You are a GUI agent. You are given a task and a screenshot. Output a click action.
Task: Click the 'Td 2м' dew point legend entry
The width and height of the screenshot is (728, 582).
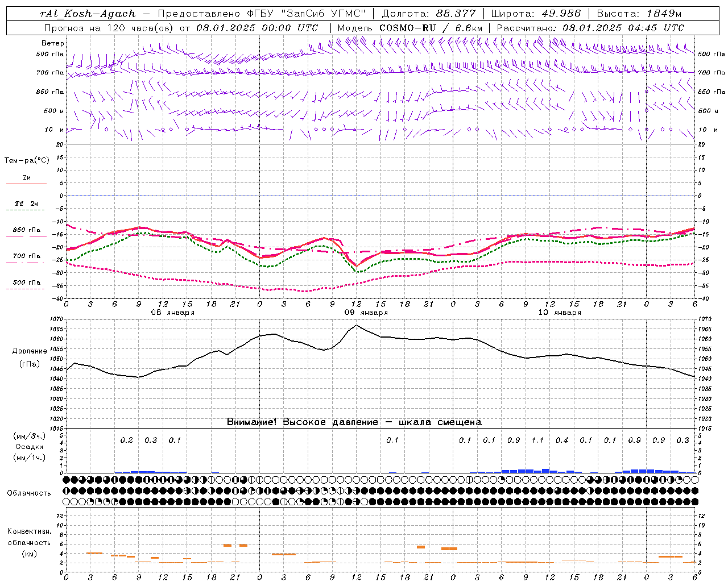tap(27, 203)
